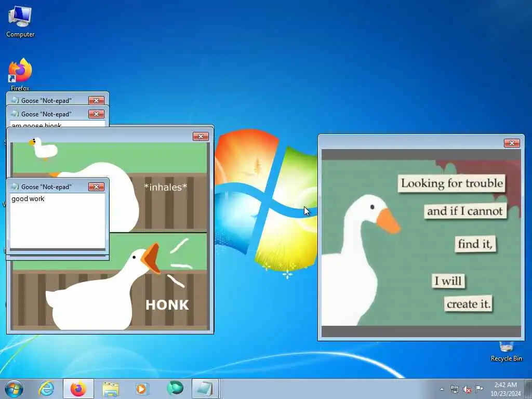This screenshot has height=399, width=532.
Task: Click the "am goose hjonk" text line
Action: click(x=36, y=125)
